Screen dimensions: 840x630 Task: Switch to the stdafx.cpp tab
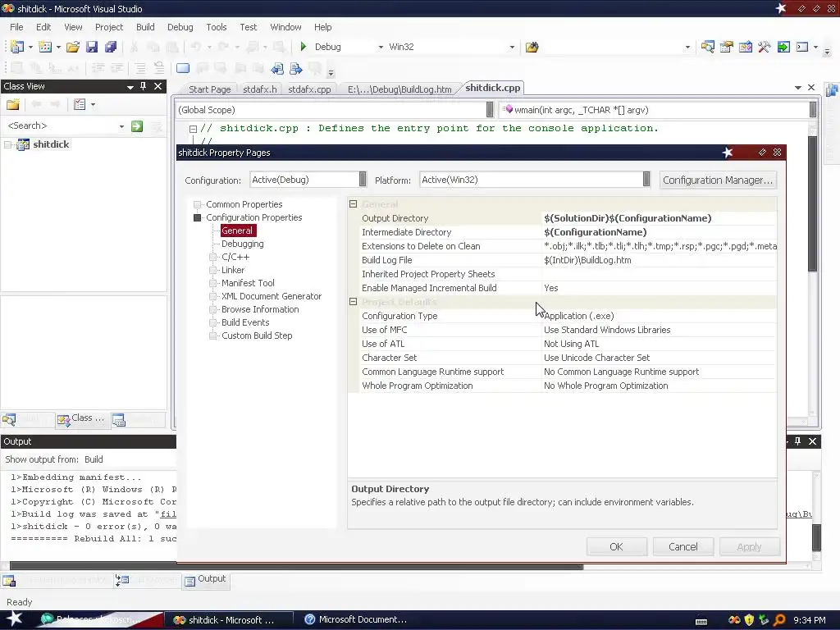tap(309, 89)
